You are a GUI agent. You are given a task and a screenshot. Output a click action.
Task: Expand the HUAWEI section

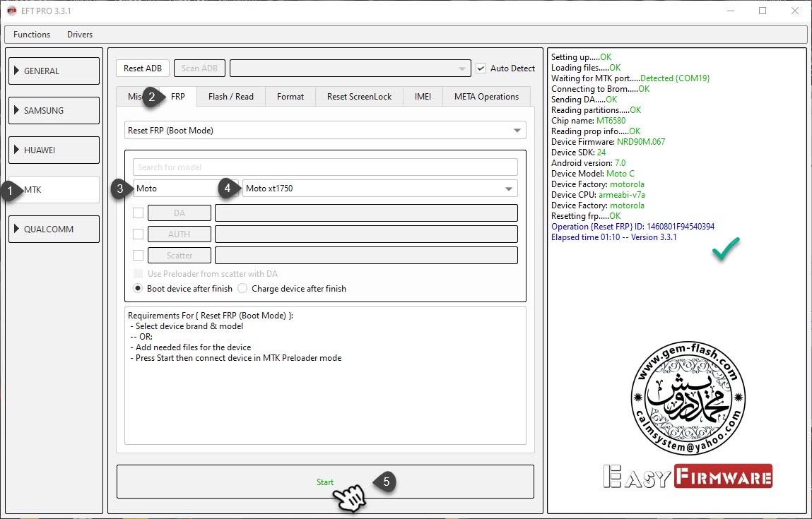pos(54,150)
